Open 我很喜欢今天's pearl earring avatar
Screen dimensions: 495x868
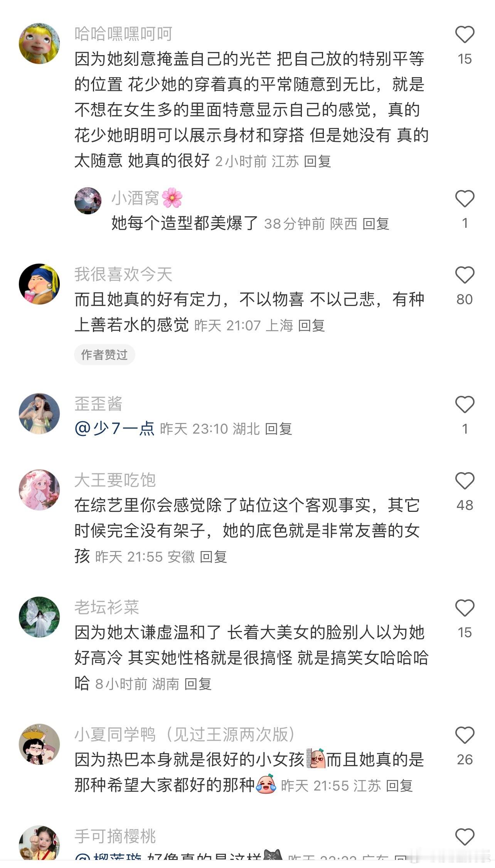pos(39,284)
